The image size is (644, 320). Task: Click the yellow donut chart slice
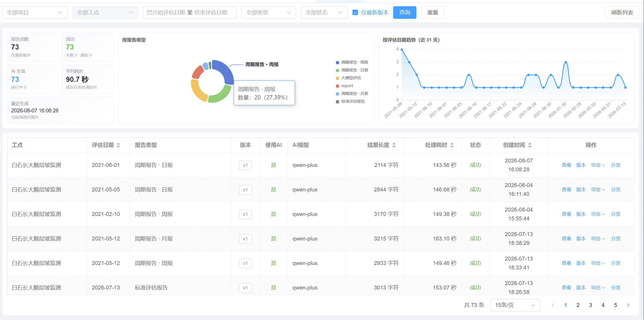(198, 90)
